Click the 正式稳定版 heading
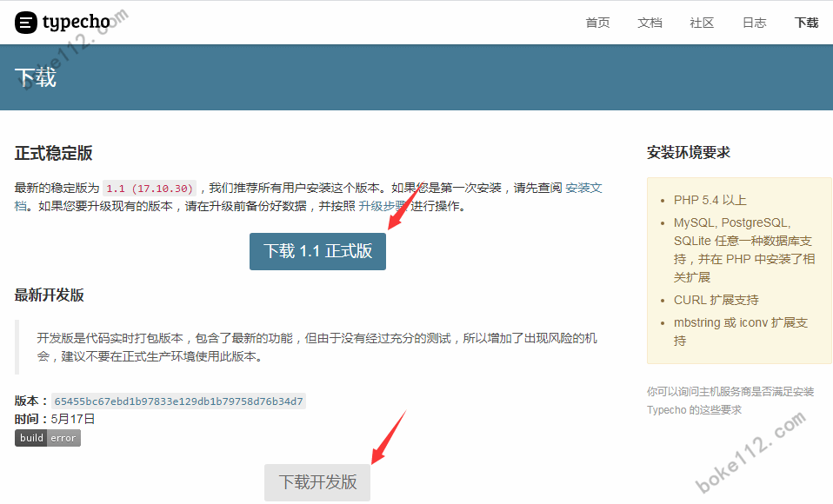Image resolution: width=833 pixels, height=504 pixels. [53, 153]
